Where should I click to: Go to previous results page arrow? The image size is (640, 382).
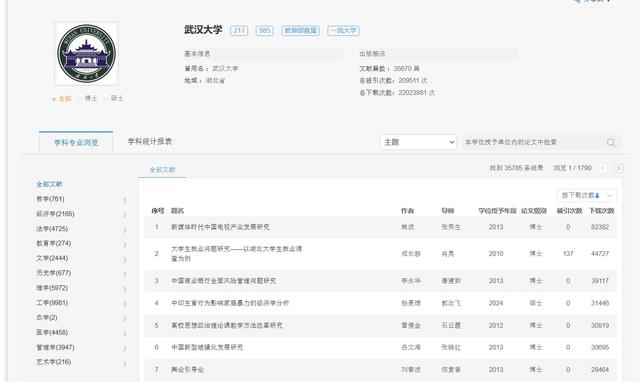(603, 168)
